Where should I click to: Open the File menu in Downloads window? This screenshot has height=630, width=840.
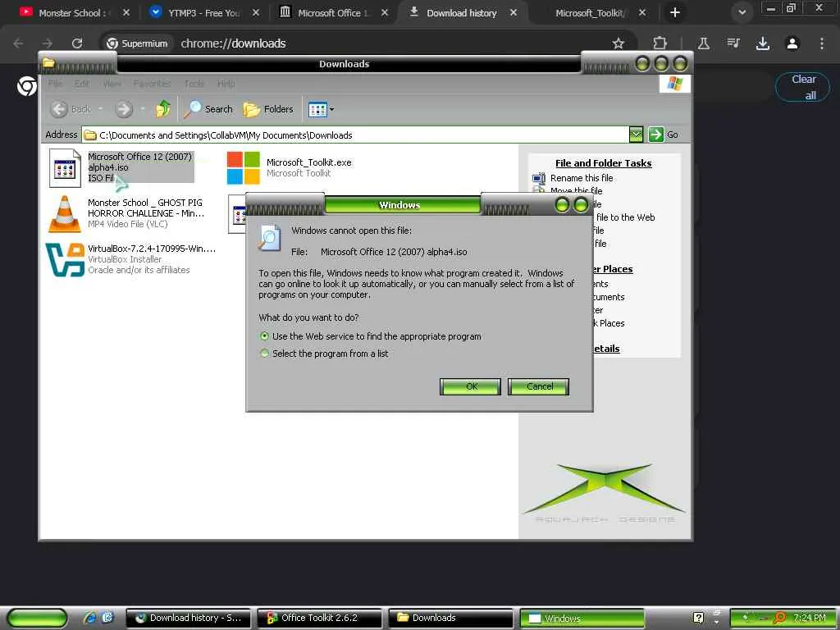click(x=55, y=84)
